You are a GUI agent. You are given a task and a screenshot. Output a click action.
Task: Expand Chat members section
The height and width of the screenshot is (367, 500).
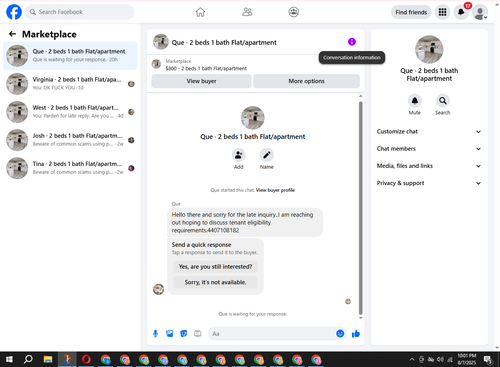[429, 149]
